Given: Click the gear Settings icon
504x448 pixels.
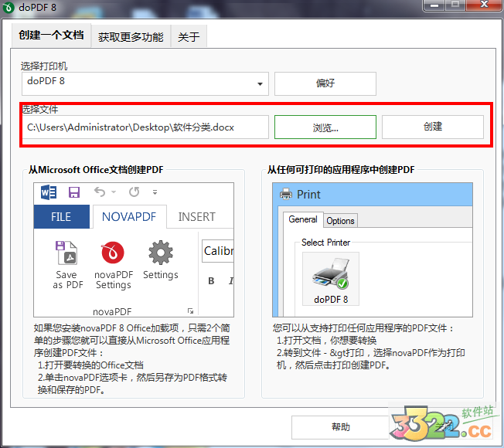Looking at the screenshot, I should point(161,253).
